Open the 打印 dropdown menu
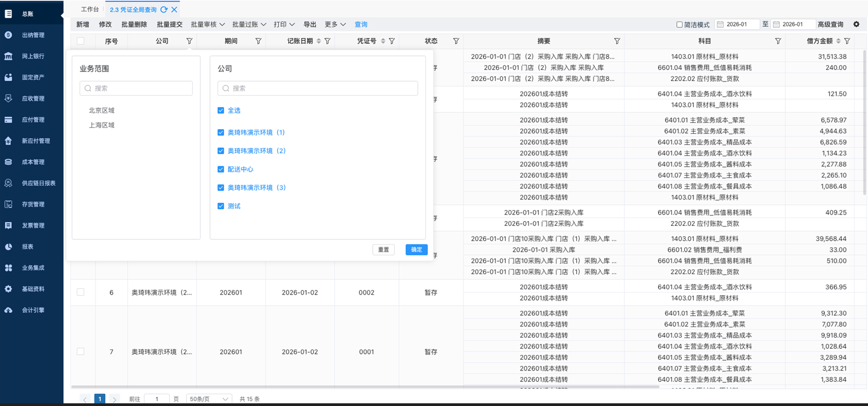This screenshot has width=868, height=406. 284,24
